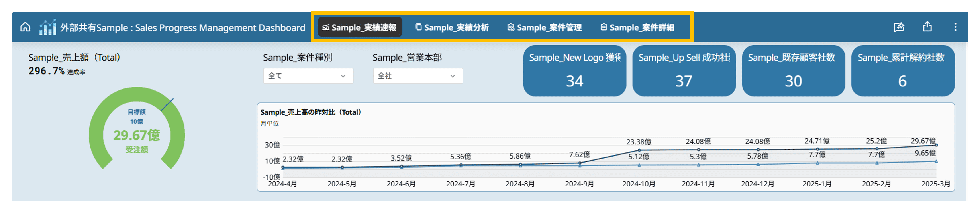
Task: Expand the Sample_営業本部 dropdown
Action: [417, 76]
